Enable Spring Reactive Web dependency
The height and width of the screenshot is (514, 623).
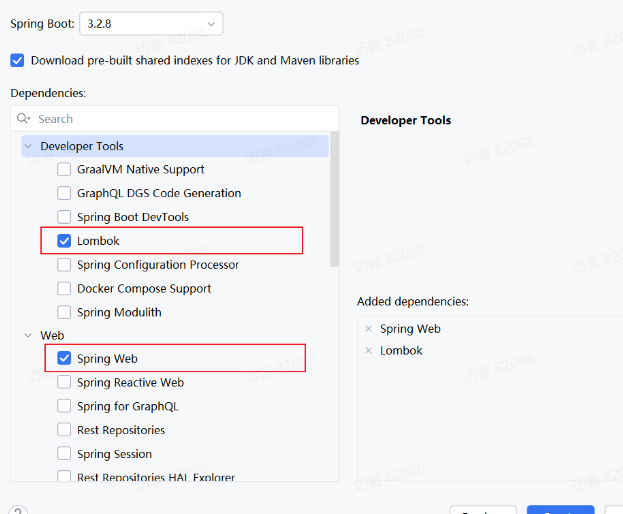64,382
